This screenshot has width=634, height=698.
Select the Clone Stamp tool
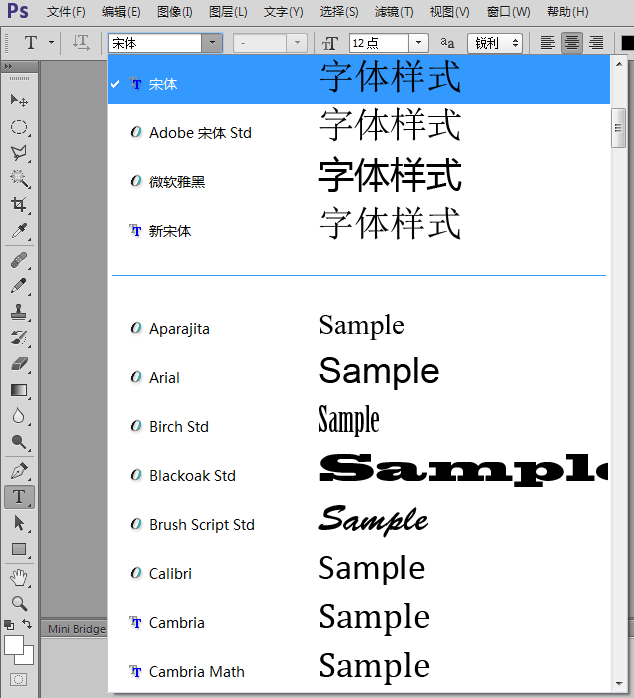point(19,312)
